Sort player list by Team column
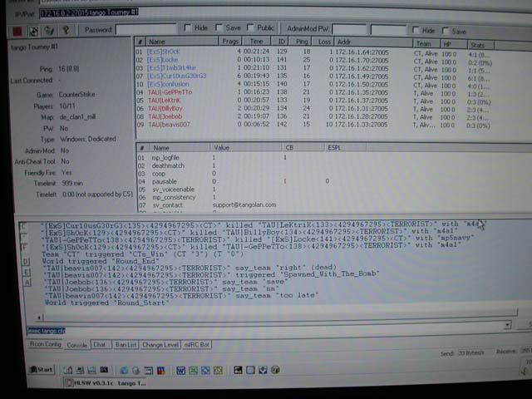Image resolution: width=532 pixels, height=399 pixels. coord(426,44)
